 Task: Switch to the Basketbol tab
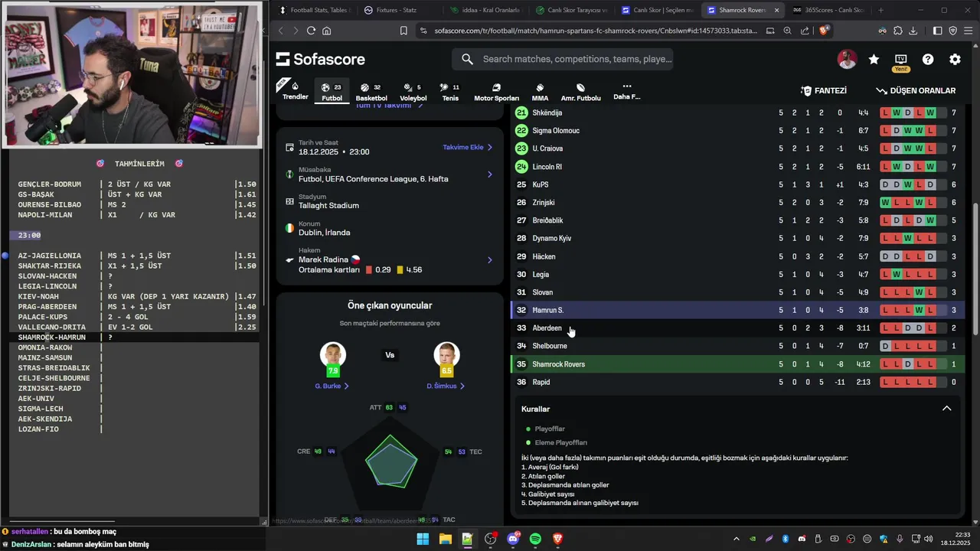(371, 92)
